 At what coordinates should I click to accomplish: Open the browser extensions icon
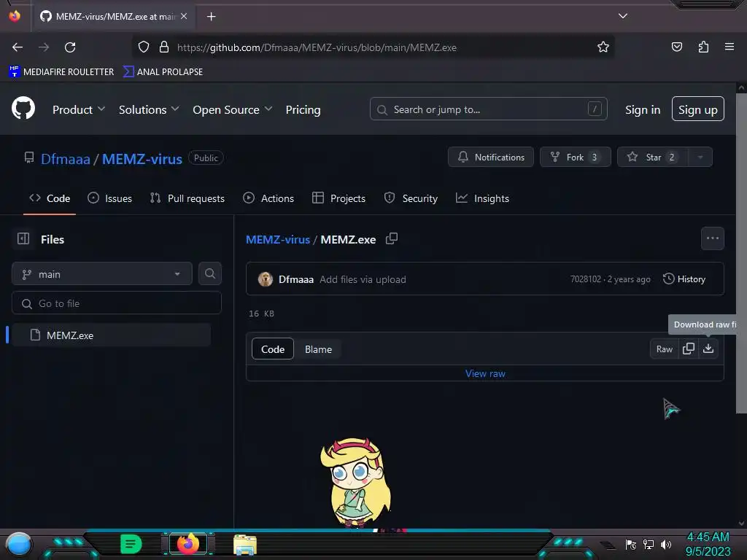click(703, 47)
